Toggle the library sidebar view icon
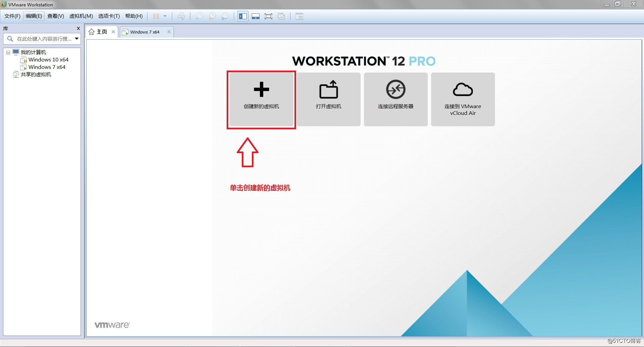This screenshot has width=644, height=347. point(243,16)
